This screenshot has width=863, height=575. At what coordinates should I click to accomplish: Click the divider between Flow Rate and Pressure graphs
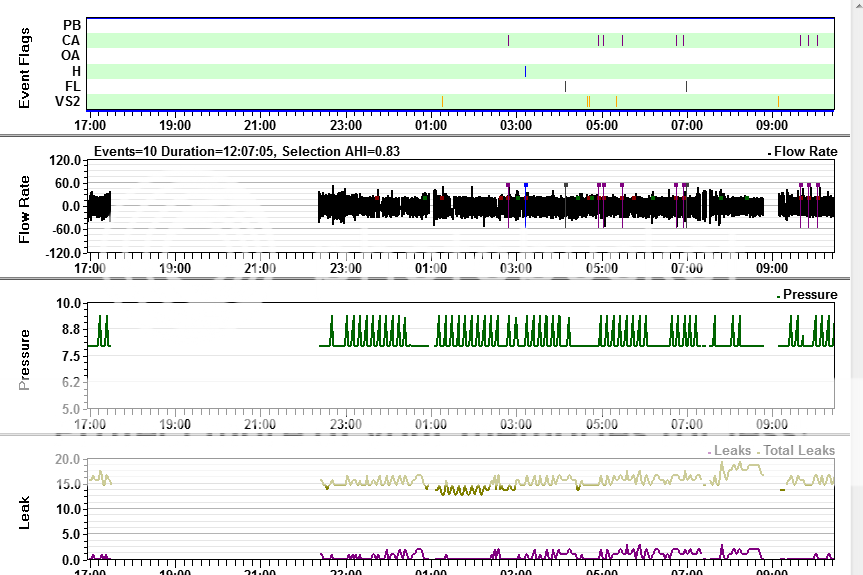click(x=431, y=279)
